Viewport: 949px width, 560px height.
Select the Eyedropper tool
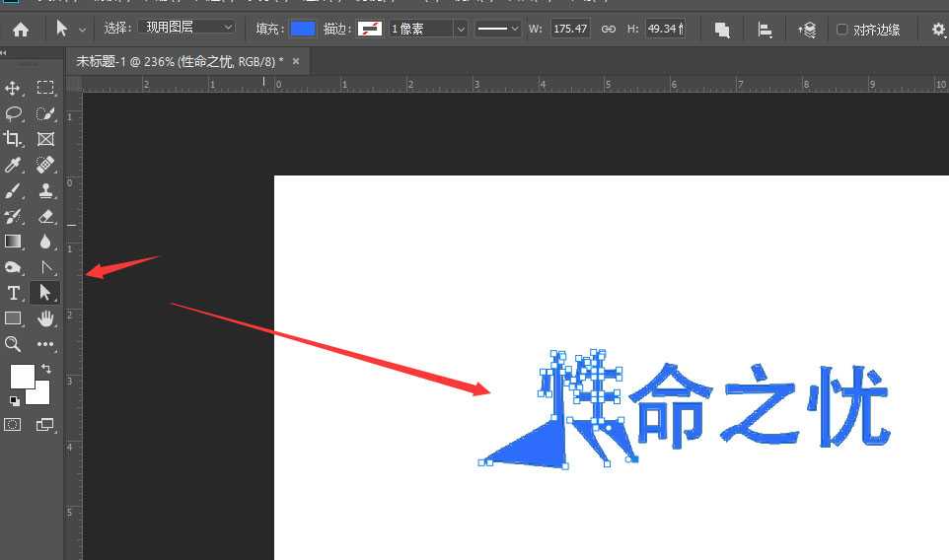tap(14, 165)
